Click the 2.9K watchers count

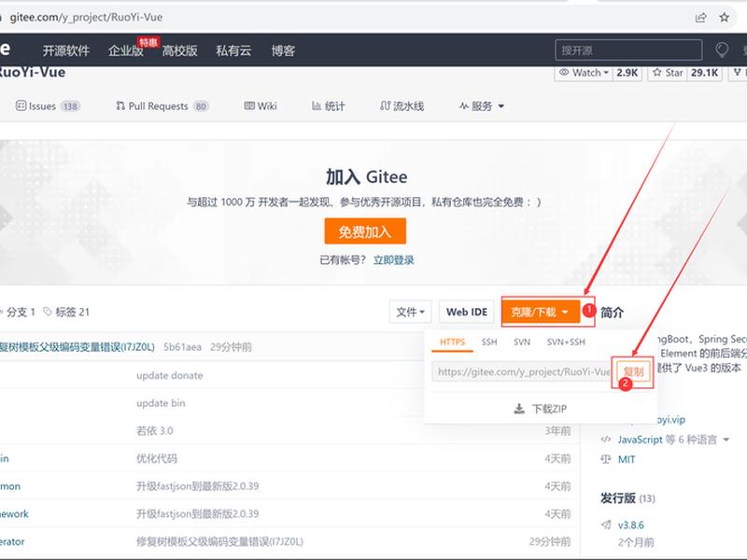(627, 73)
